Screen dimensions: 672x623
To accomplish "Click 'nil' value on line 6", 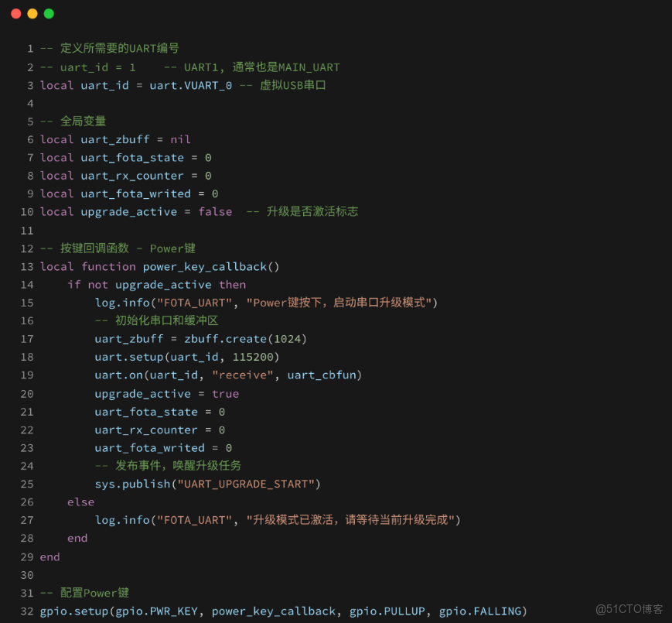I will 180,140.
